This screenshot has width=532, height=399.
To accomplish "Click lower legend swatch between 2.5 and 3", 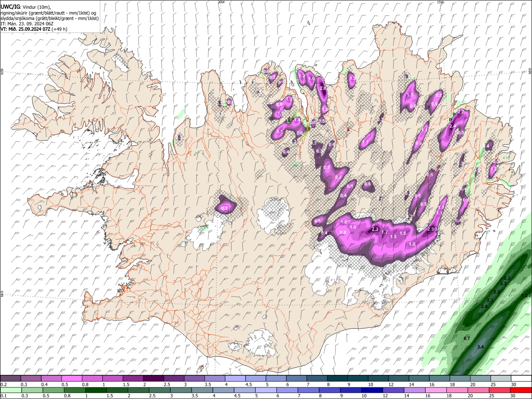I will 160,390.
